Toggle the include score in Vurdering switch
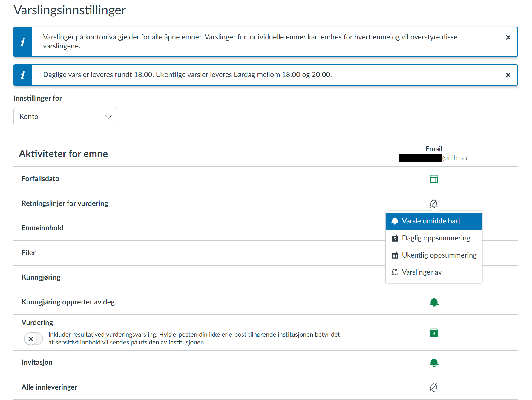This screenshot has width=532, height=400. [33, 339]
